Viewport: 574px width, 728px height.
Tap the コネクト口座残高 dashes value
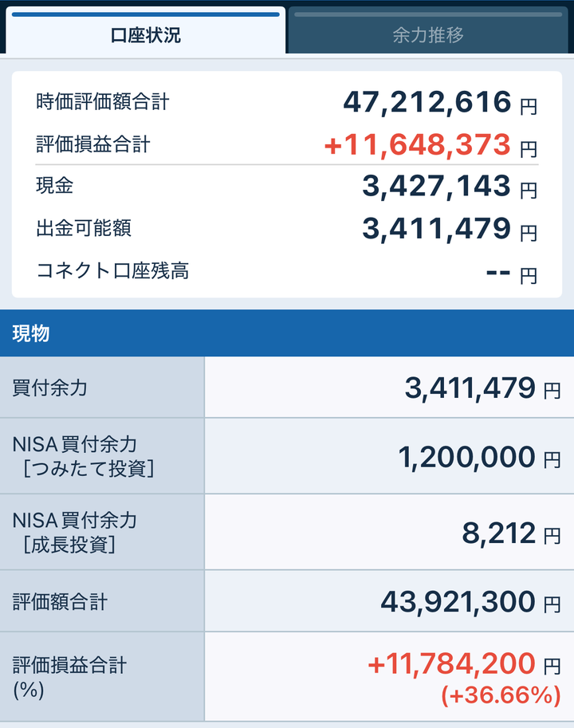point(498,272)
